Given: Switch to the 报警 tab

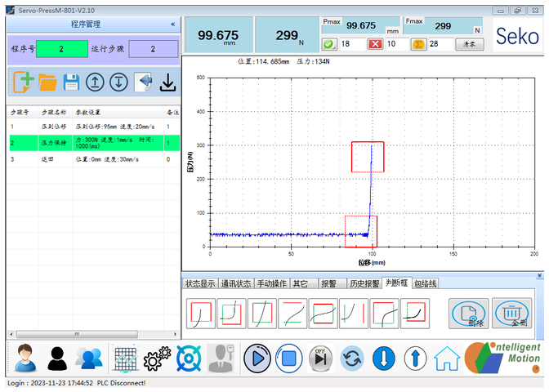Looking at the screenshot, I should point(333,284).
